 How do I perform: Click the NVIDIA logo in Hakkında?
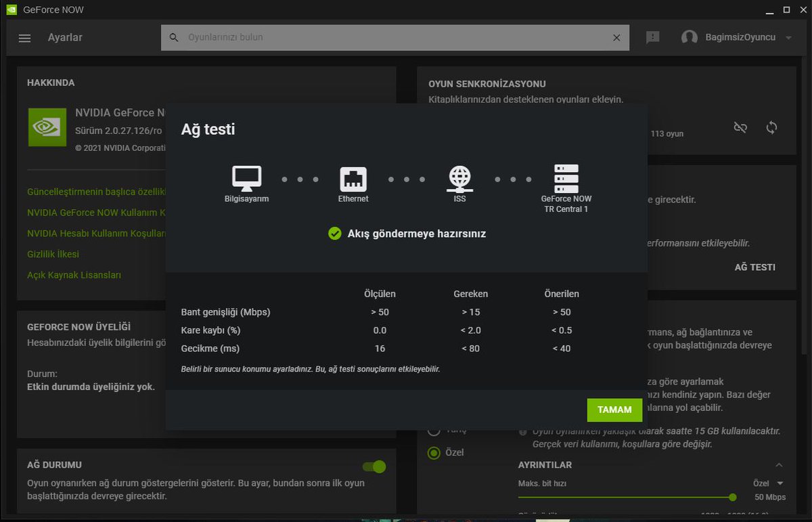pyautogui.click(x=47, y=127)
